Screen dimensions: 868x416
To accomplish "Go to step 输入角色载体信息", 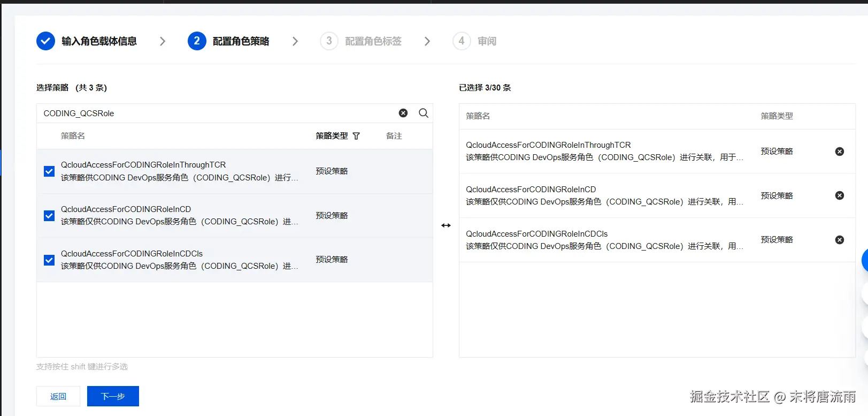I will click(x=99, y=41).
